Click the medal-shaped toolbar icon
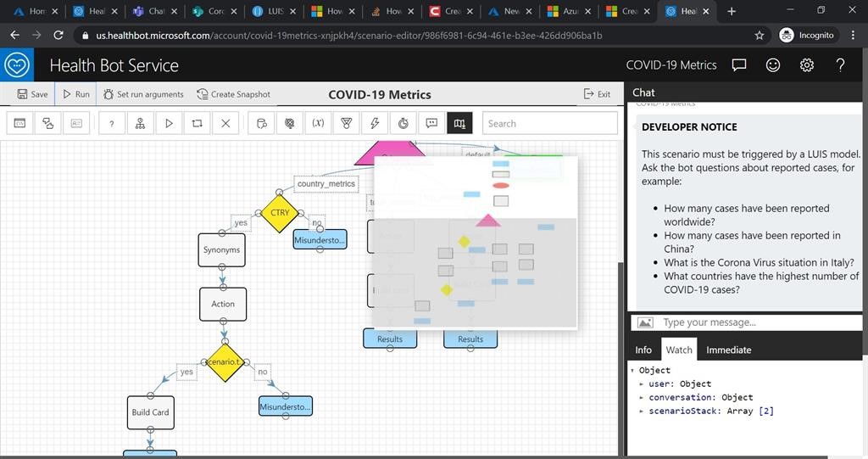The image size is (868, 459). (x=347, y=123)
